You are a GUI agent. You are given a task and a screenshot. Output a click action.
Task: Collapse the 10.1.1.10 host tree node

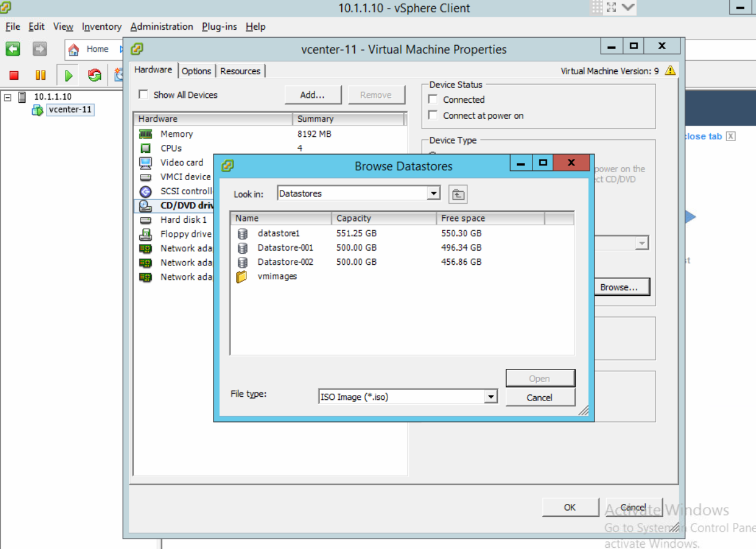7,97
